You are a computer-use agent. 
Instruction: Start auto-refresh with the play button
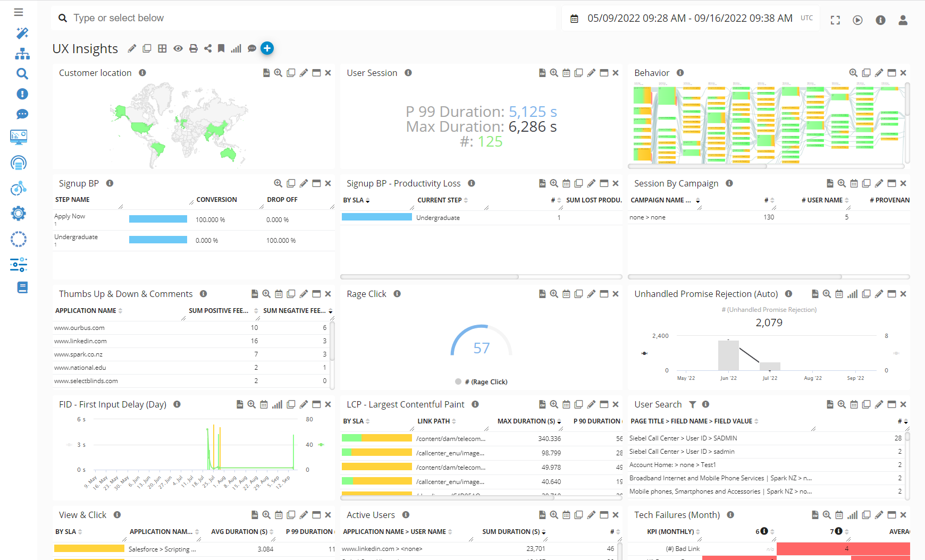tap(857, 20)
